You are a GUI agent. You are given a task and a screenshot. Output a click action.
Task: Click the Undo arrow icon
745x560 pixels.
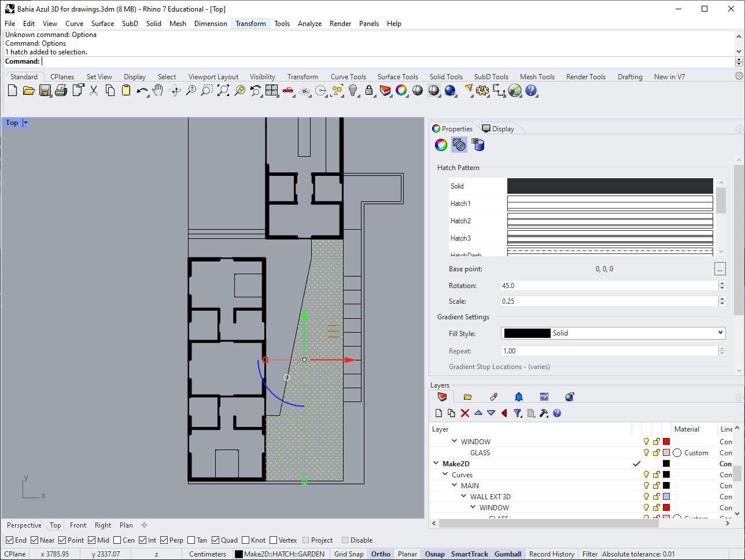(142, 90)
